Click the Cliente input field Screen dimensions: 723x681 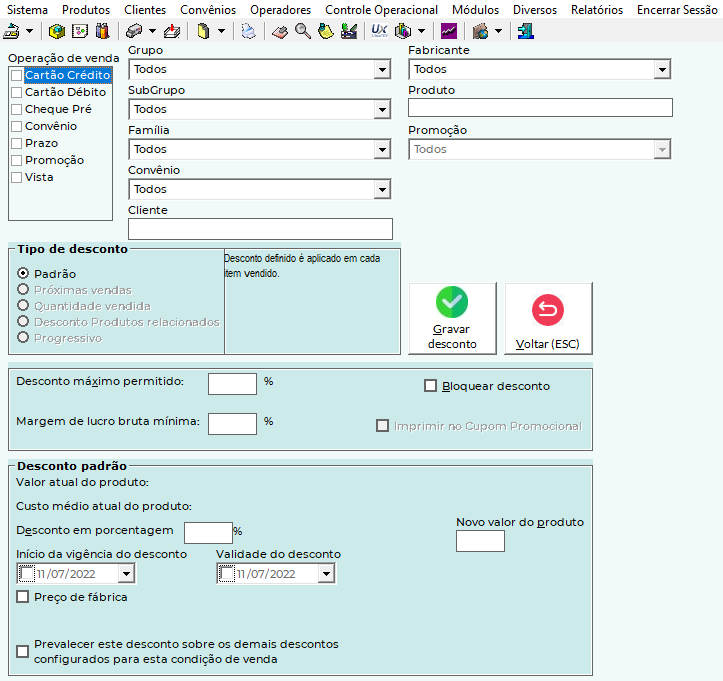[261, 229]
